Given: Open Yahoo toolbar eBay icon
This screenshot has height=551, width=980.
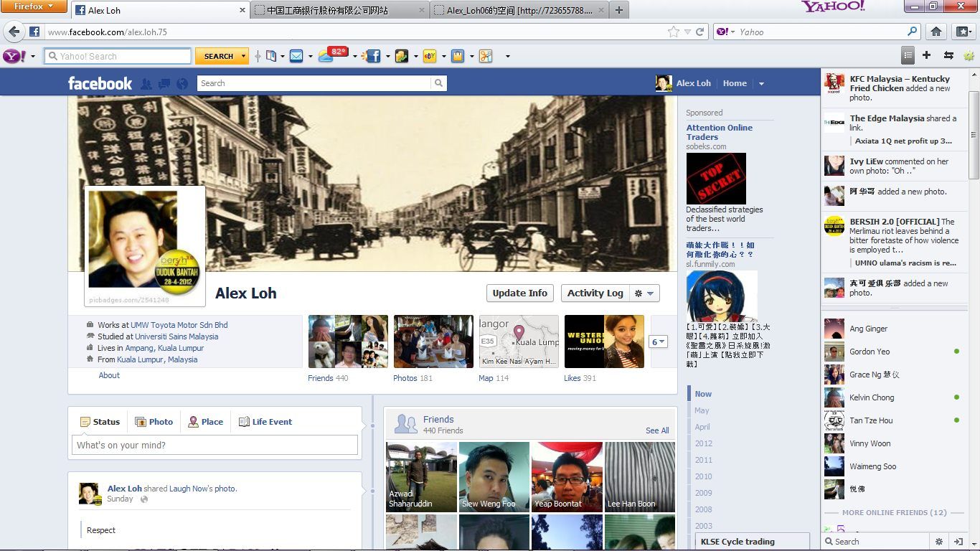Looking at the screenshot, I should (x=430, y=56).
